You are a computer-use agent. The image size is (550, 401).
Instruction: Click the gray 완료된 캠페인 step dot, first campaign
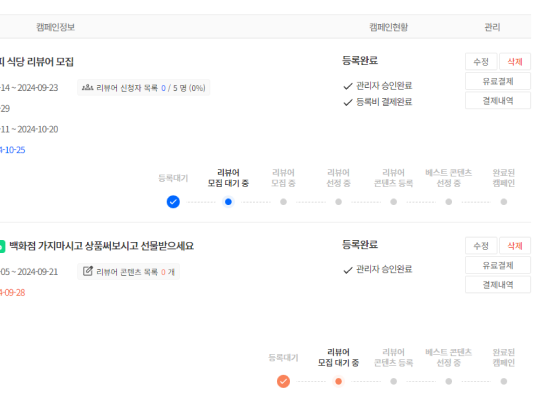[x=504, y=202]
